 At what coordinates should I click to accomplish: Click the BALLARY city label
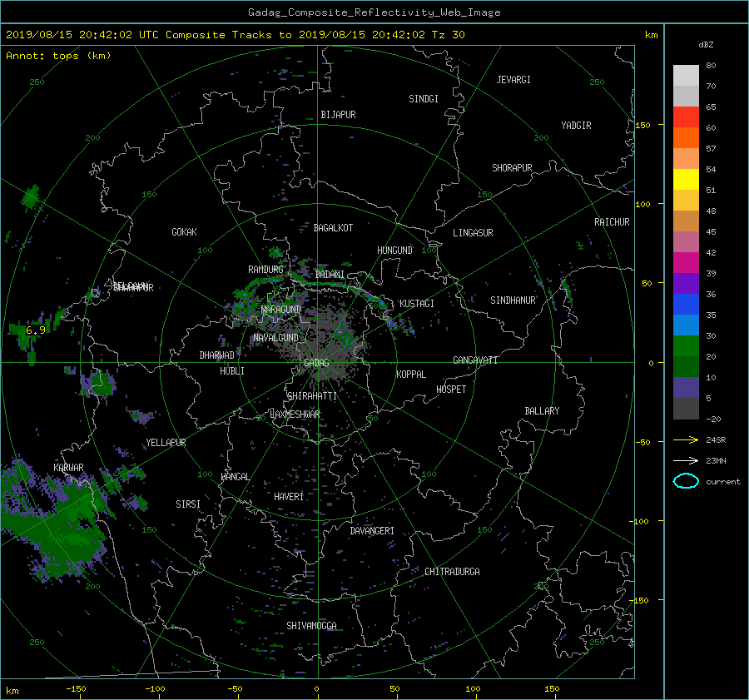[x=542, y=411]
